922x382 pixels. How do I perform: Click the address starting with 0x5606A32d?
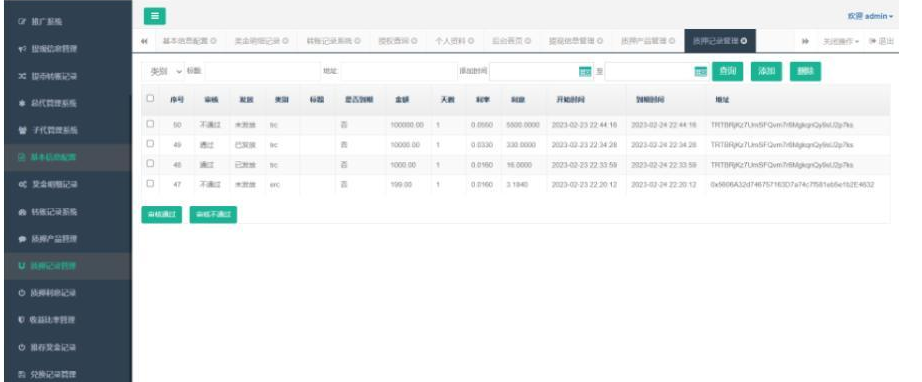pyautogui.click(x=792, y=185)
